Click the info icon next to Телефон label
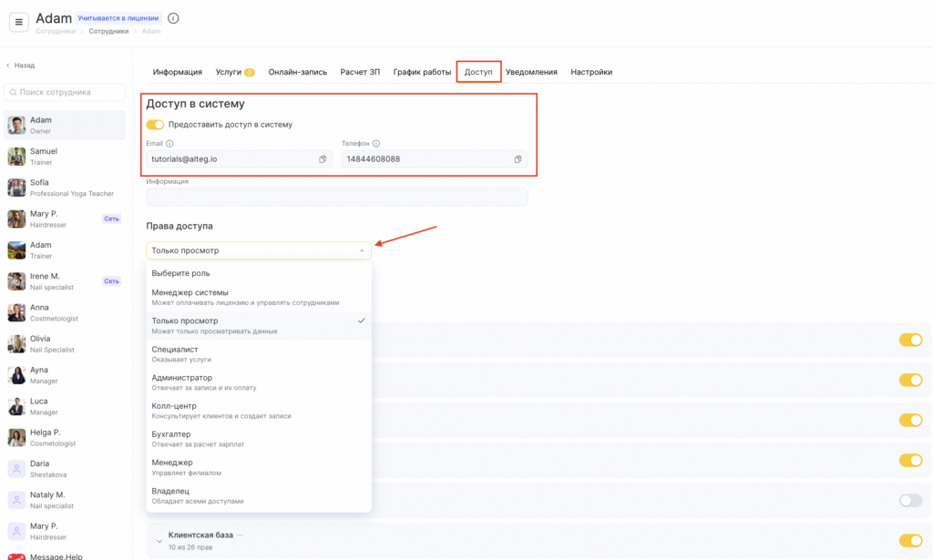The image size is (933, 560). coord(376,144)
